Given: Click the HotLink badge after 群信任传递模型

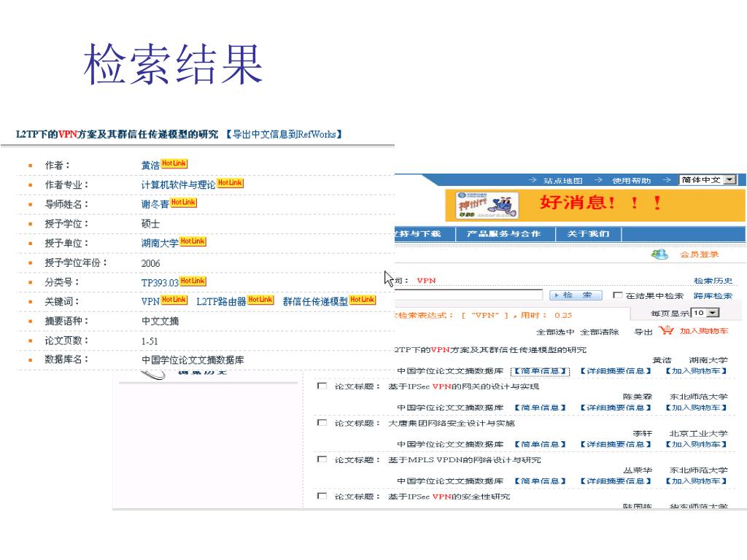Looking at the screenshot, I should pyautogui.click(x=363, y=300).
